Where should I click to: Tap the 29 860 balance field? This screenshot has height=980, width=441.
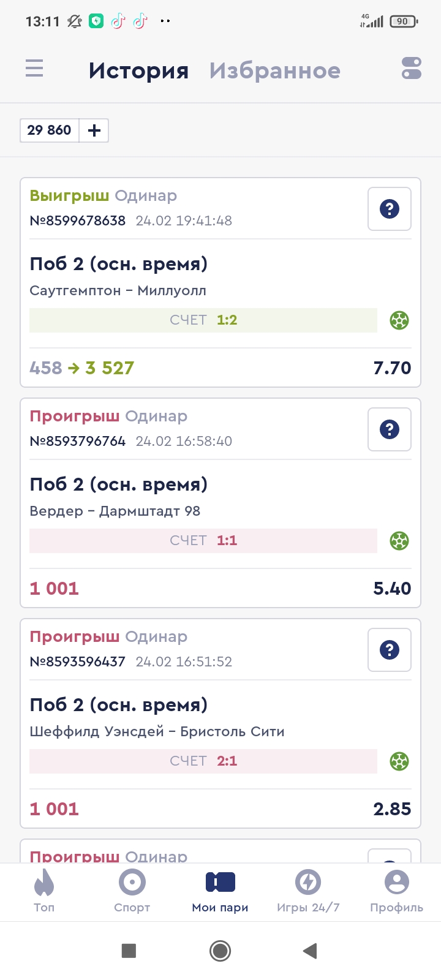(50, 130)
